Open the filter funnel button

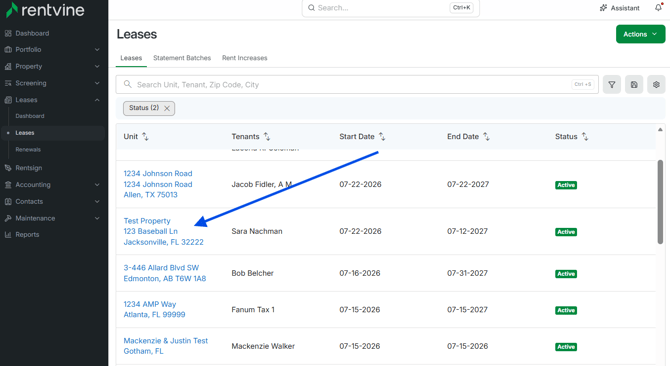tap(612, 85)
